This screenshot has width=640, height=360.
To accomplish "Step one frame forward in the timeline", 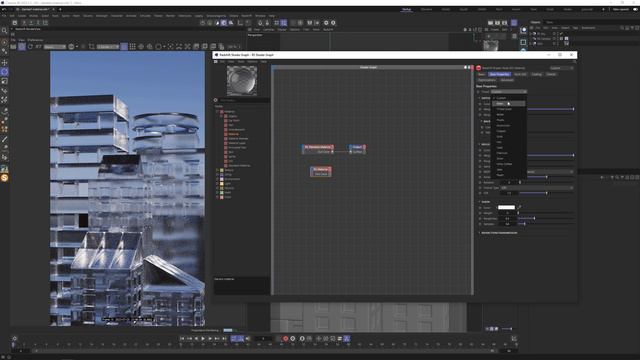I will [210, 338].
